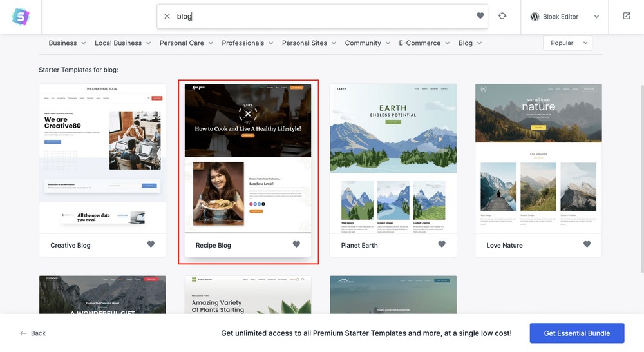Click the favorites heart in search bar

pyautogui.click(x=480, y=15)
